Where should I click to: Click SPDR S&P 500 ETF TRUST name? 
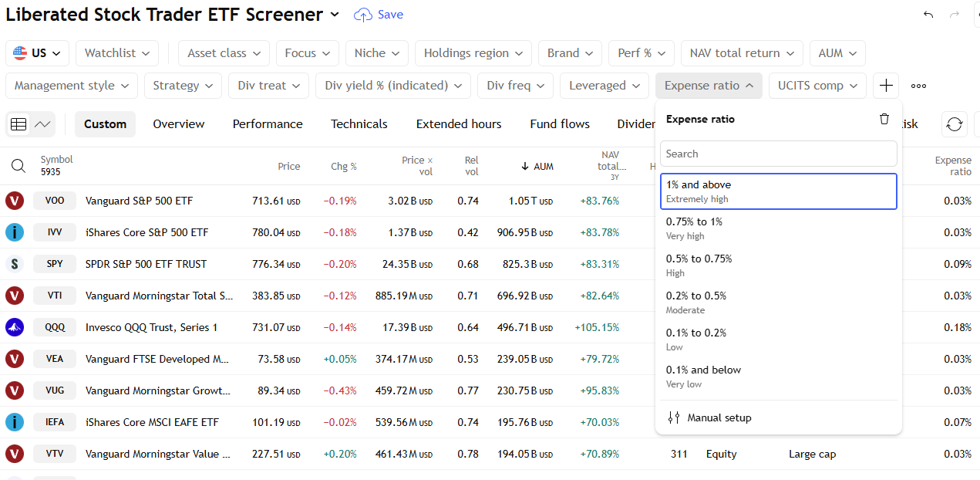[146, 264]
